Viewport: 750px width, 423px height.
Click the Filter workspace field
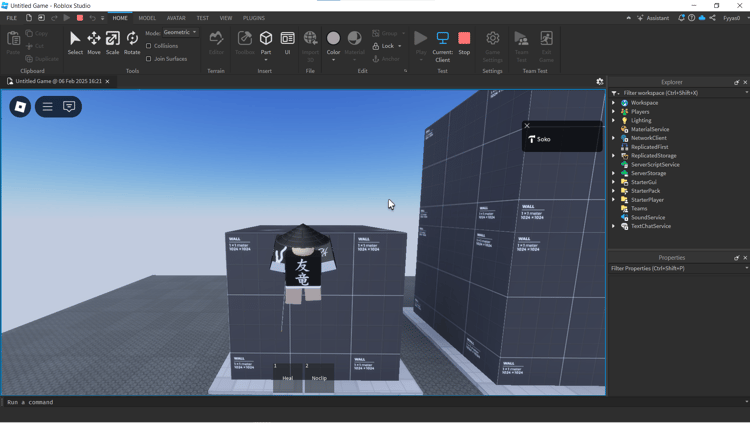coord(682,93)
